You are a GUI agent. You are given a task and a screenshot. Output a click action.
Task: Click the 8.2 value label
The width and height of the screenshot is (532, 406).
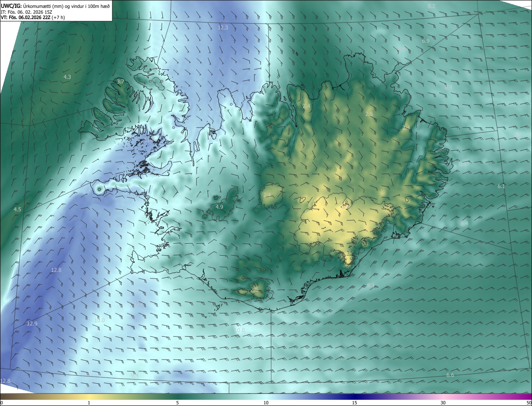pyautogui.click(x=431, y=6)
